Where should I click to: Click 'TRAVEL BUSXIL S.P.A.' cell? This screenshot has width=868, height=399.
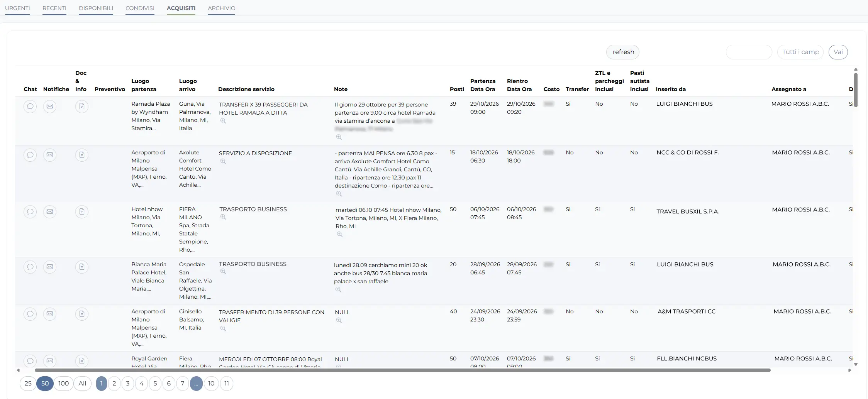point(688,211)
